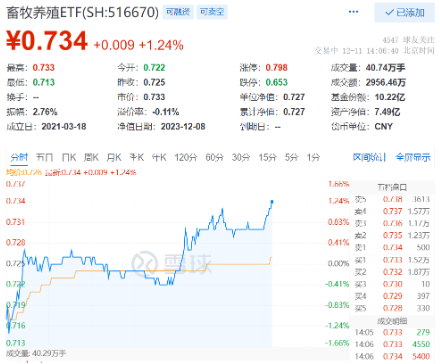Viewport: 440px width, 364px height.
Task: Switch to the 120分 chart tab
Action: 186,157
